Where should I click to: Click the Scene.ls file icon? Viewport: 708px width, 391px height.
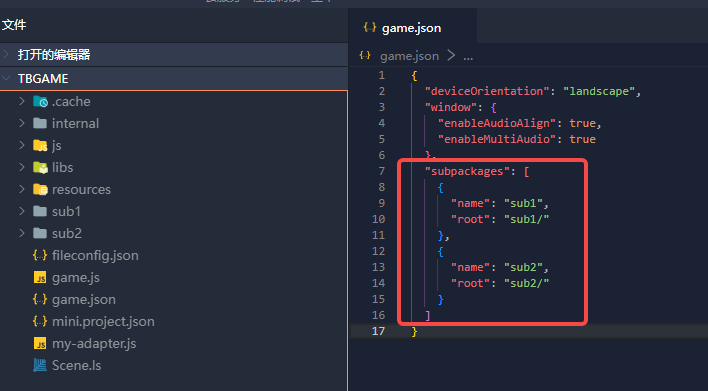(40, 365)
